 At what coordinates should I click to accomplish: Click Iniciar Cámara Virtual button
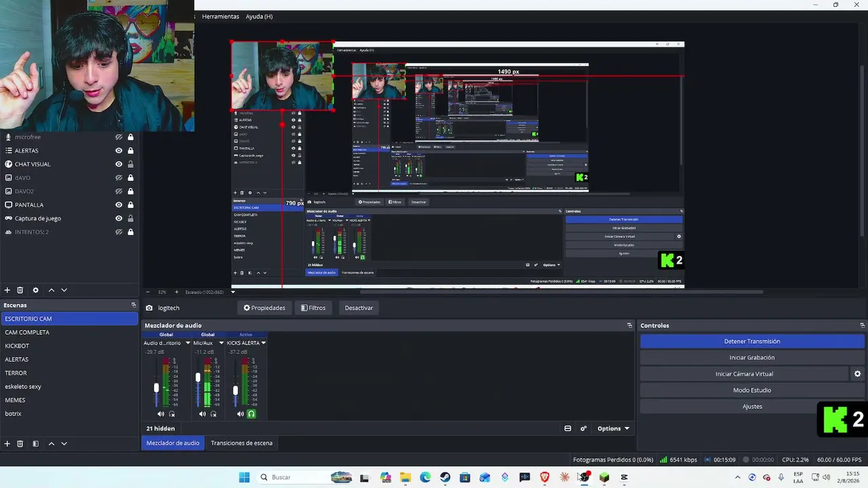[x=744, y=374]
